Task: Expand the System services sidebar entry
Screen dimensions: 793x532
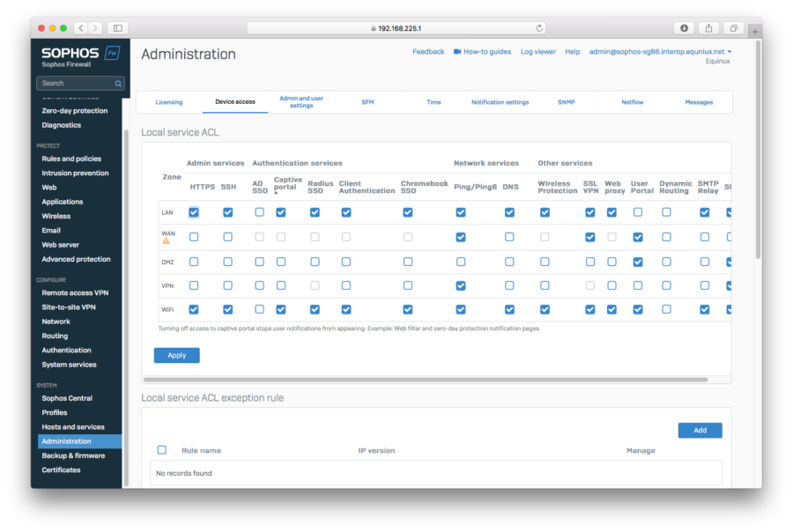Action: 69,364
